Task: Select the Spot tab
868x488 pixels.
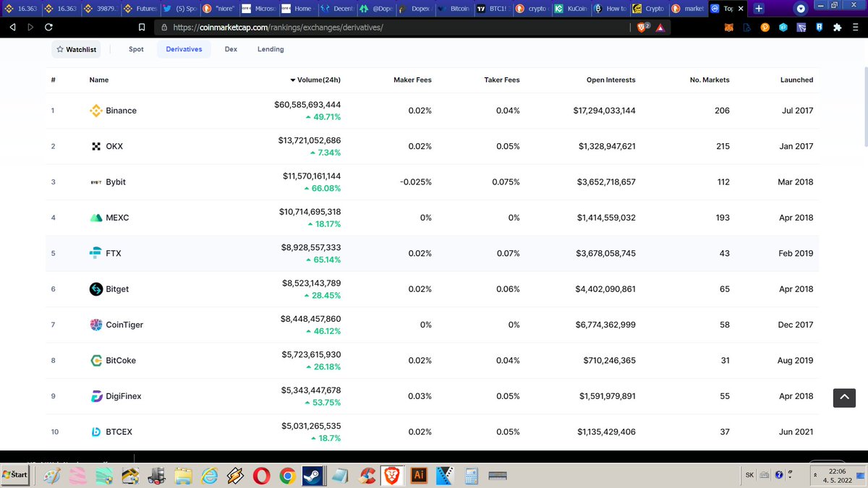Action: 136,49
